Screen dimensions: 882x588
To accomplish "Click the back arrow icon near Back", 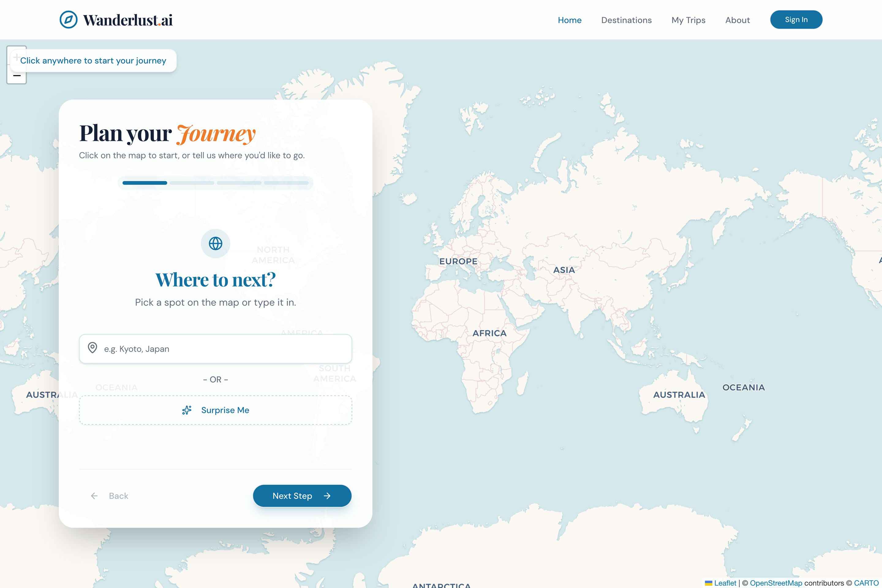I will click(94, 496).
